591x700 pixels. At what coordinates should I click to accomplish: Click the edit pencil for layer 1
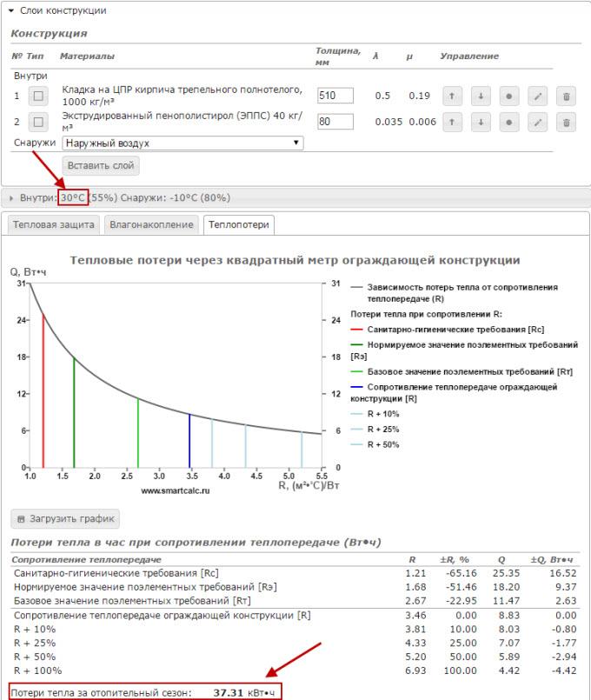pos(538,96)
